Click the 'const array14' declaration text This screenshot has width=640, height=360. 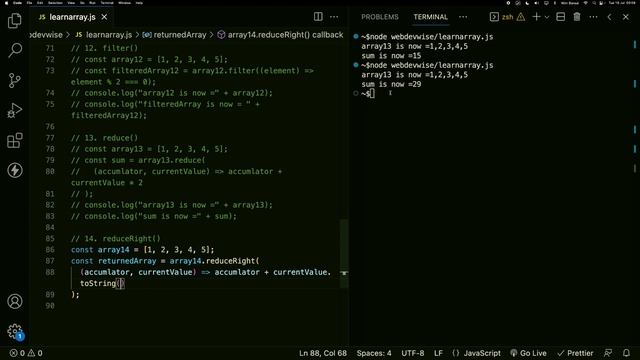tap(100, 249)
